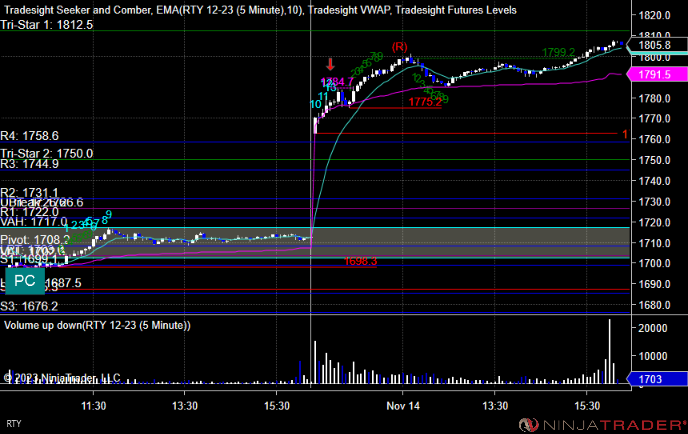This screenshot has height=434, width=688.
Task: Click the cyan '10' Seeker count number
Action: tap(315, 104)
